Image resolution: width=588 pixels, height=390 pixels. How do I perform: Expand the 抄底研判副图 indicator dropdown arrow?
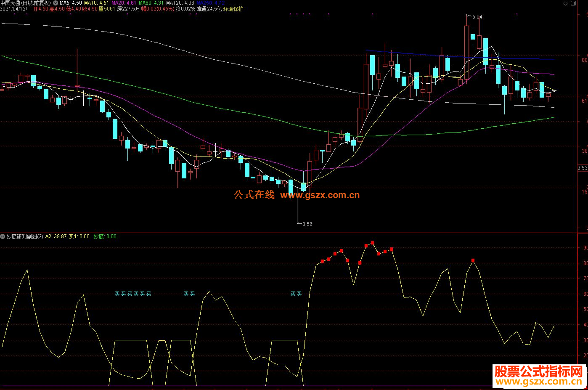pos(3,236)
